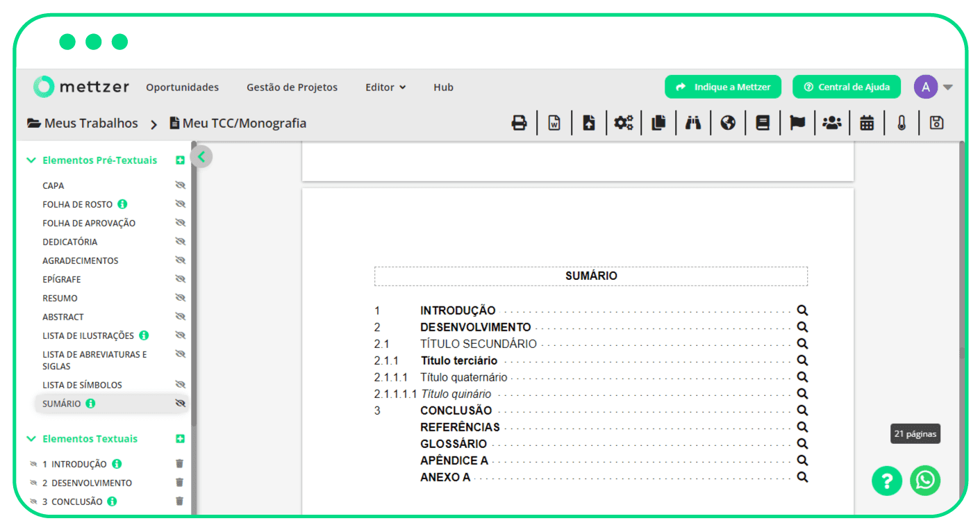Add element to Elementos Textuais plus icon
Screen dimensions: 980x530
[x=181, y=439]
